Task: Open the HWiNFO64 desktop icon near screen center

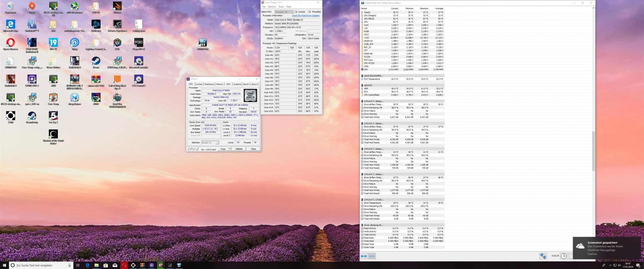Action: point(203,44)
